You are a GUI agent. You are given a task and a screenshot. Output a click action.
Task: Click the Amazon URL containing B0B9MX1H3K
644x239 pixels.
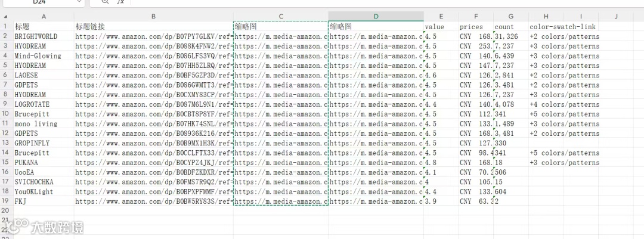(154, 143)
